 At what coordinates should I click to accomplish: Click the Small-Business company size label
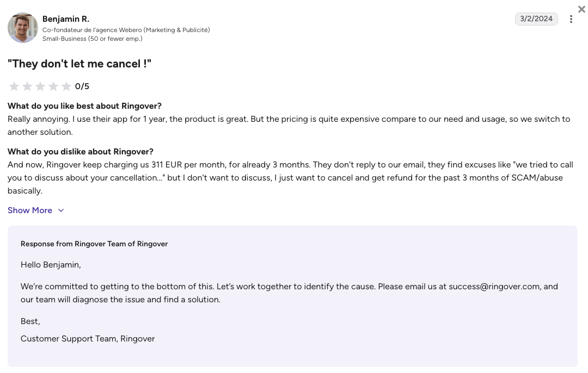[92, 39]
